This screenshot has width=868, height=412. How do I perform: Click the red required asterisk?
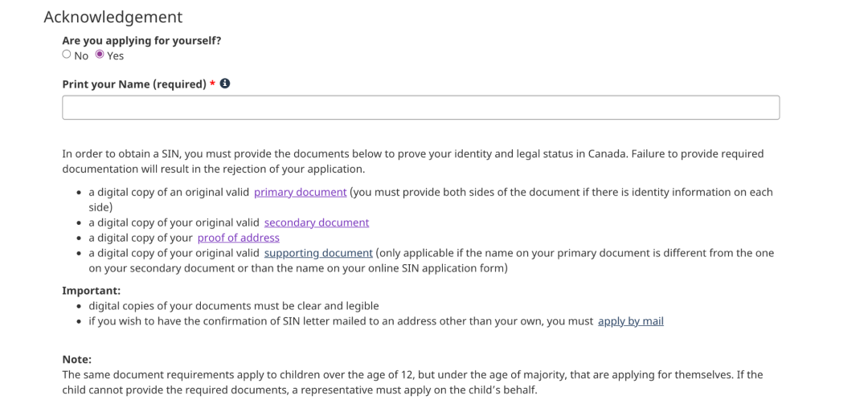point(213,84)
